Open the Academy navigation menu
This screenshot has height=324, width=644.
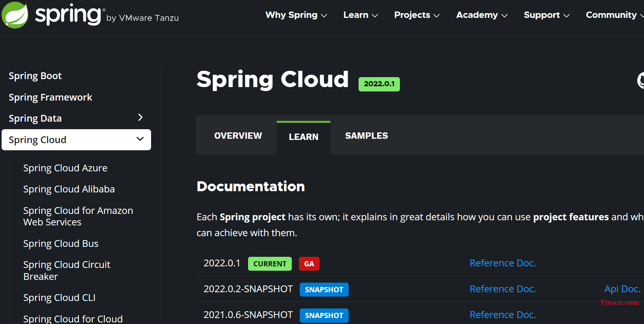tap(482, 15)
